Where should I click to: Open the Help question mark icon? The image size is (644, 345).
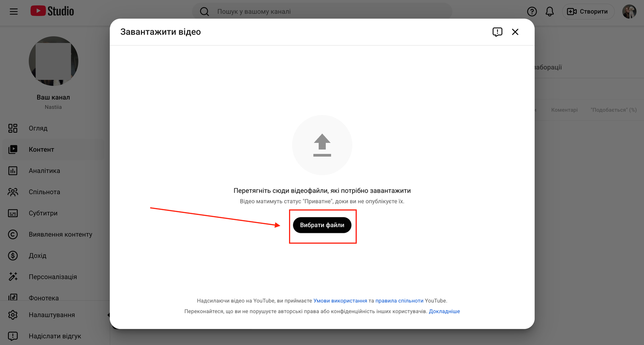coord(532,12)
